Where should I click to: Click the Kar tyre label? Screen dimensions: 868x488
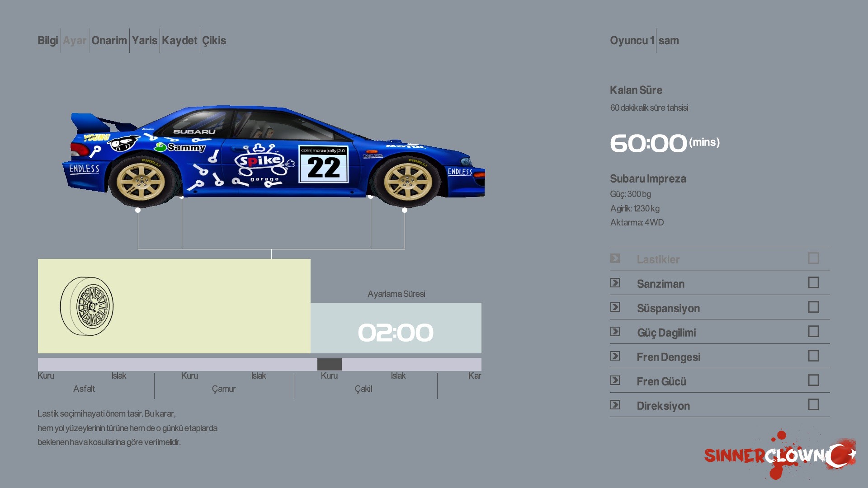(x=475, y=375)
